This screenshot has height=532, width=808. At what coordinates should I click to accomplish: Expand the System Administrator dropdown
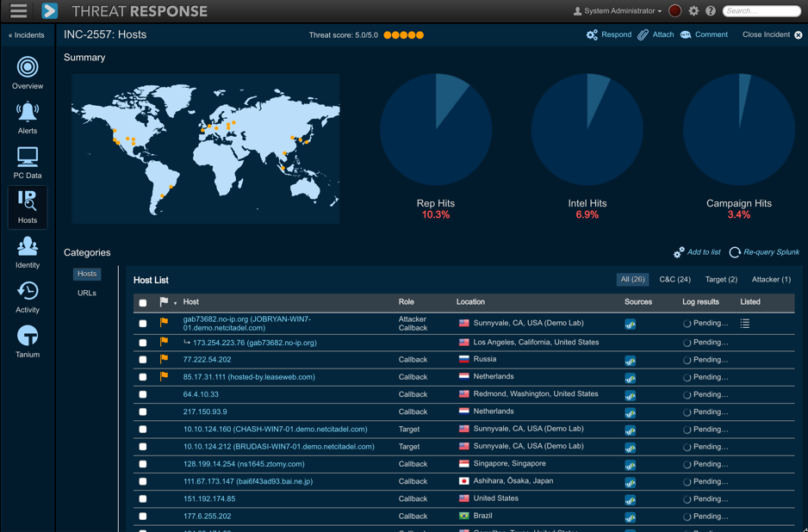tap(618, 11)
